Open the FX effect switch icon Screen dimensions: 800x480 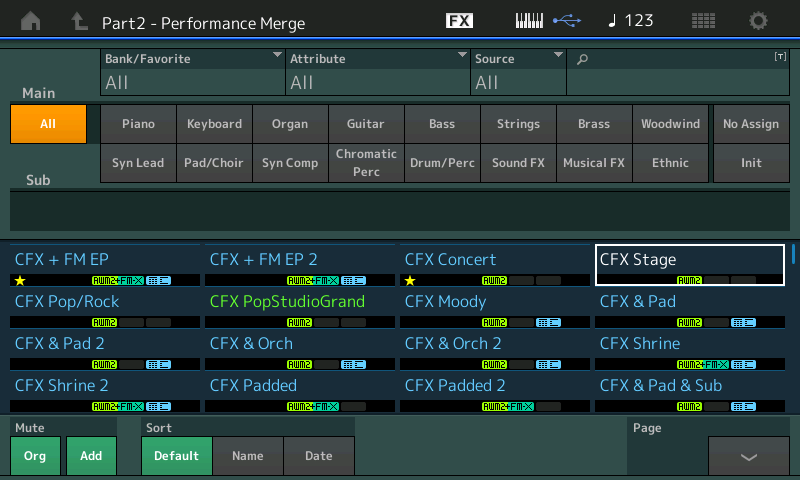(459, 21)
